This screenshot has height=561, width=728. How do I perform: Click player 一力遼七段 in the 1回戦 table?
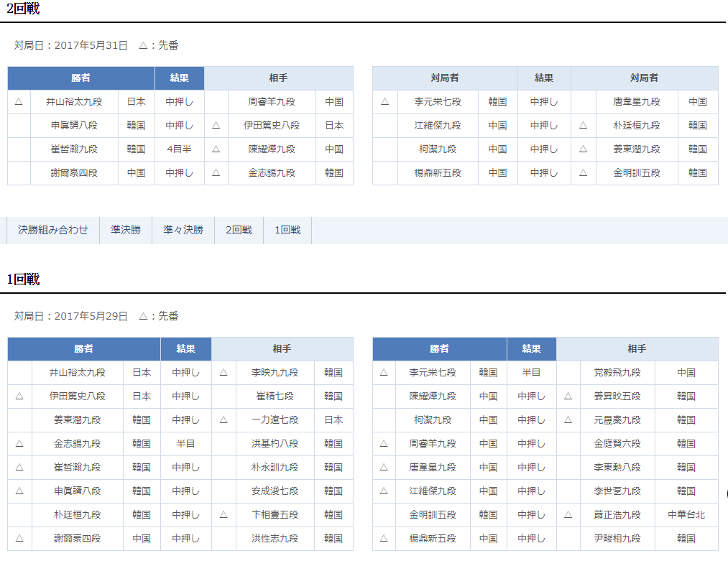click(275, 419)
